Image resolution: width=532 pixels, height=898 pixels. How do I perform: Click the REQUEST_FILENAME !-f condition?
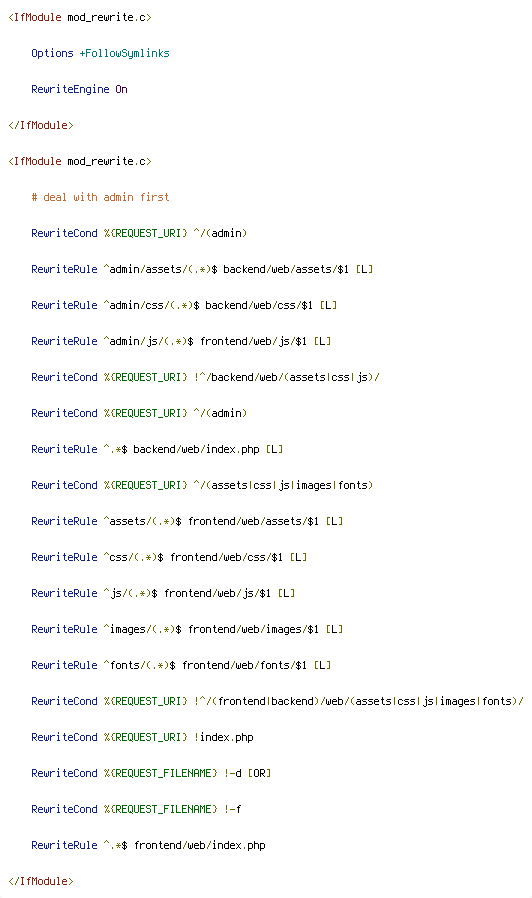136,809
